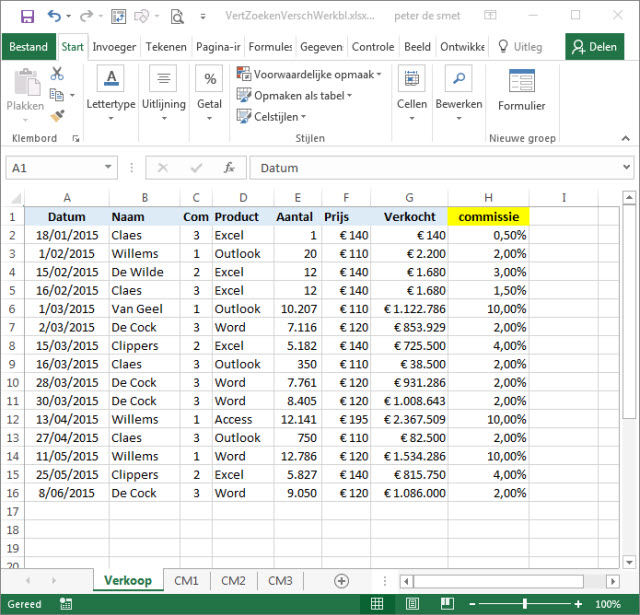The height and width of the screenshot is (615, 640).
Task: Click the yellow commissie header cell
Action: coord(489,217)
